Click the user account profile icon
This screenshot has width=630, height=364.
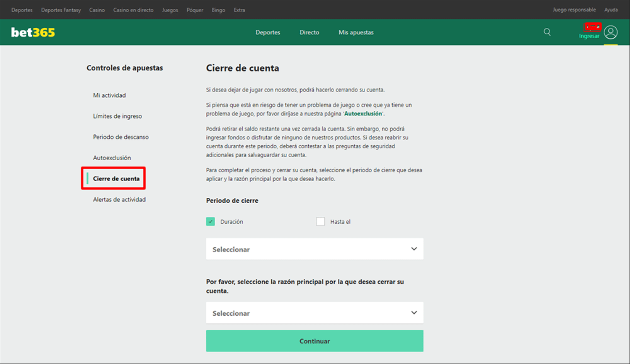point(611,32)
